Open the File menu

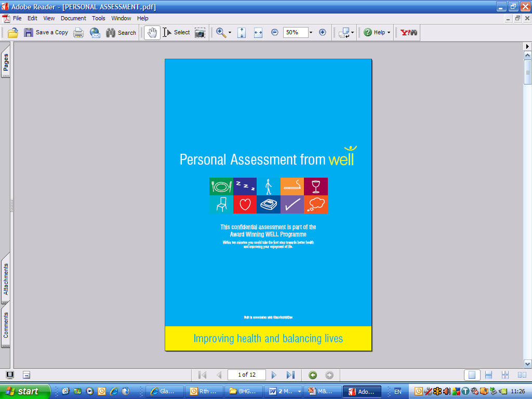pyautogui.click(x=17, y=18)
